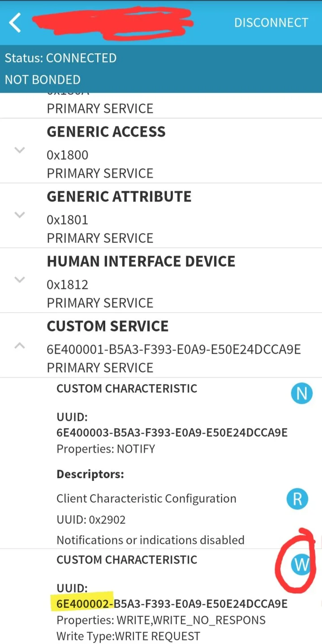Viewport: 322px width, 644px height.
Task: Collapse the Custom Service chevron
Action: pyautogui.click(x=20, y=345)
